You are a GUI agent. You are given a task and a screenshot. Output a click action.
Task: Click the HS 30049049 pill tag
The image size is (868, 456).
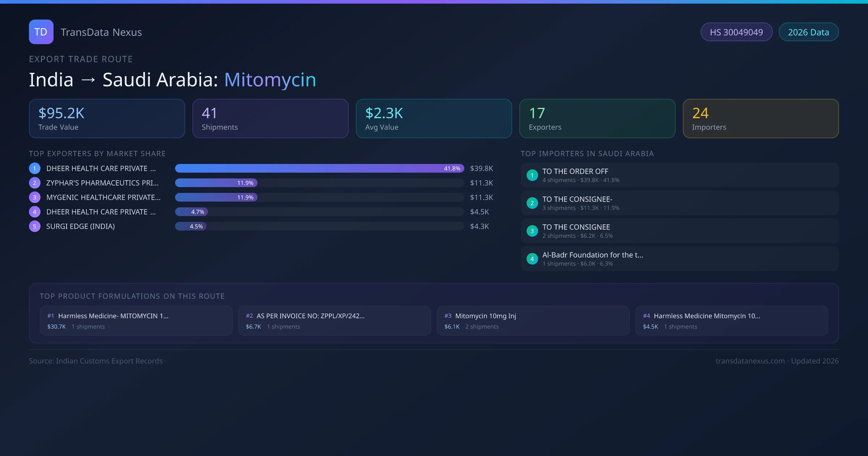point(736,32)
